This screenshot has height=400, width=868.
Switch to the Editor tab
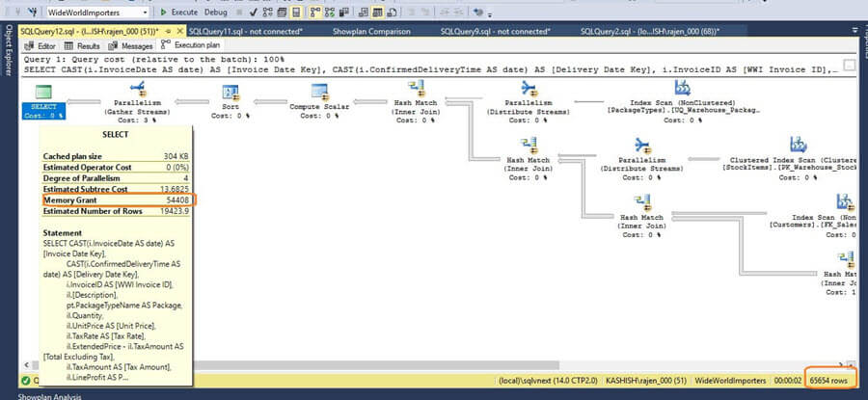click(41, 45)
